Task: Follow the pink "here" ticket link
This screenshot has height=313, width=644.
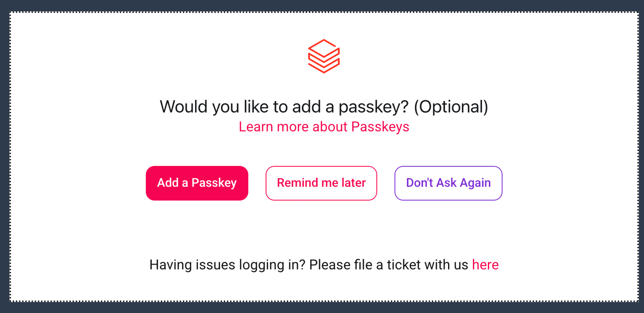Action: tap(485, 265)
